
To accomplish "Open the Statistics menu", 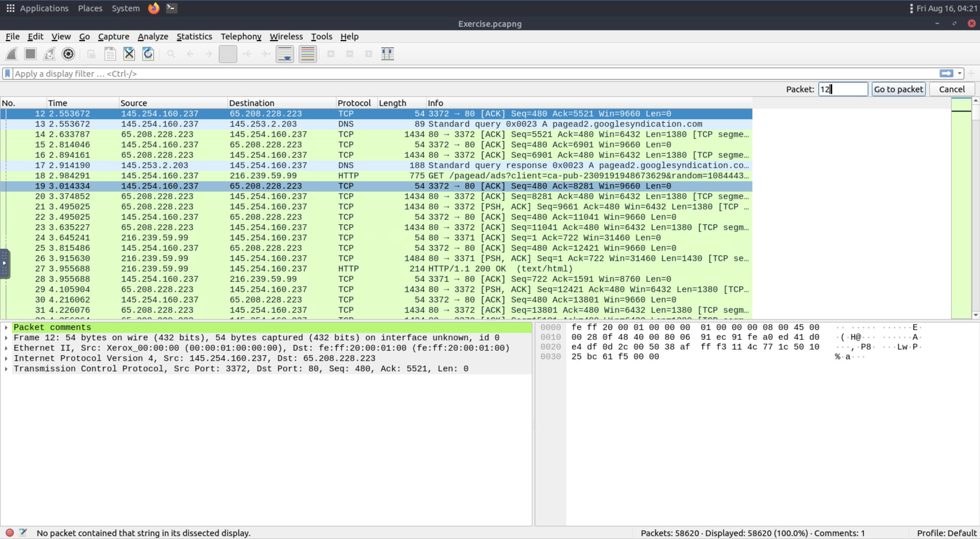I will tap(194, 36).
